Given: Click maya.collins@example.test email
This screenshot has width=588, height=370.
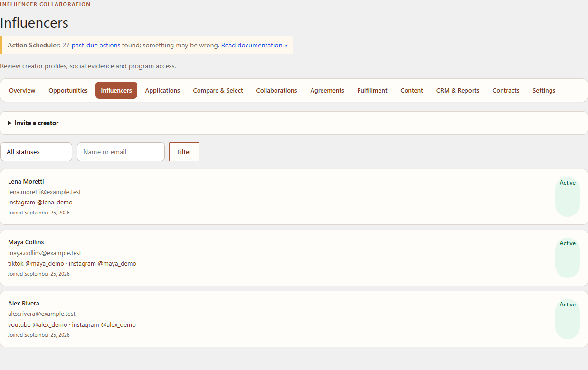Looking at the screenshot, I should pos(45,253).
